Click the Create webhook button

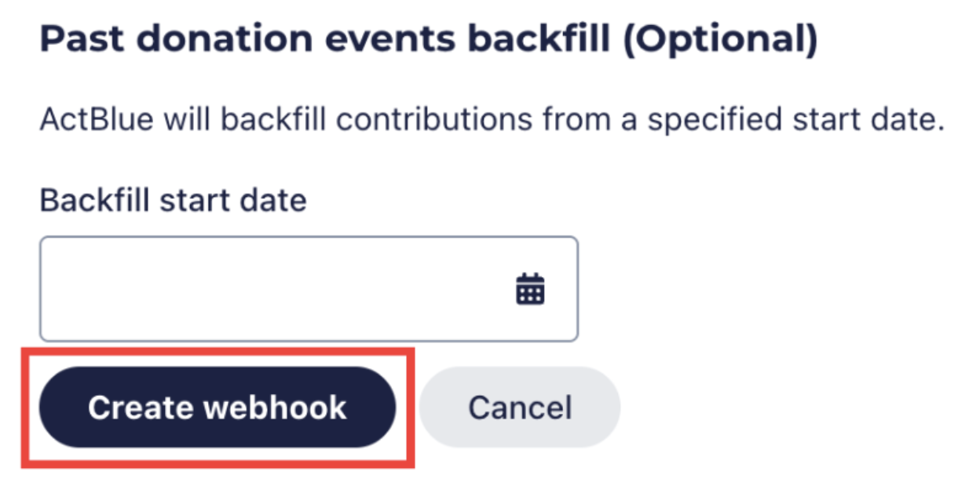[x=218, y=408]
